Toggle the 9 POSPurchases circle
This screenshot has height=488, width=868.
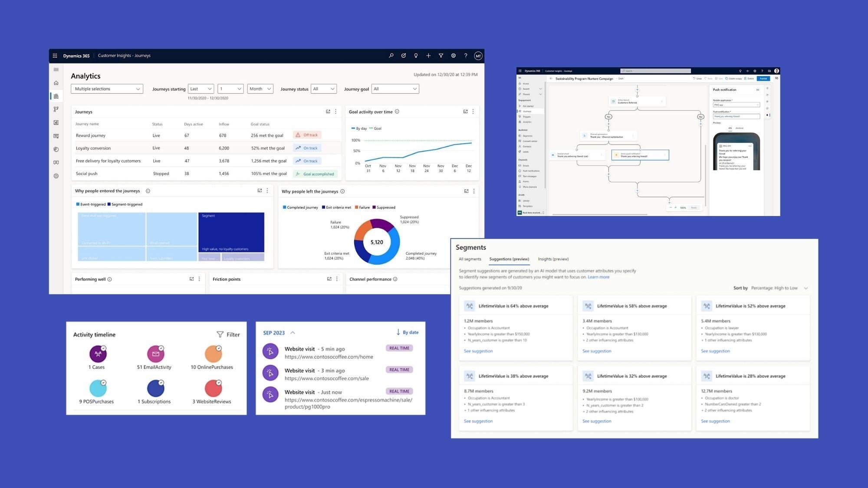[x=98, y=388]
